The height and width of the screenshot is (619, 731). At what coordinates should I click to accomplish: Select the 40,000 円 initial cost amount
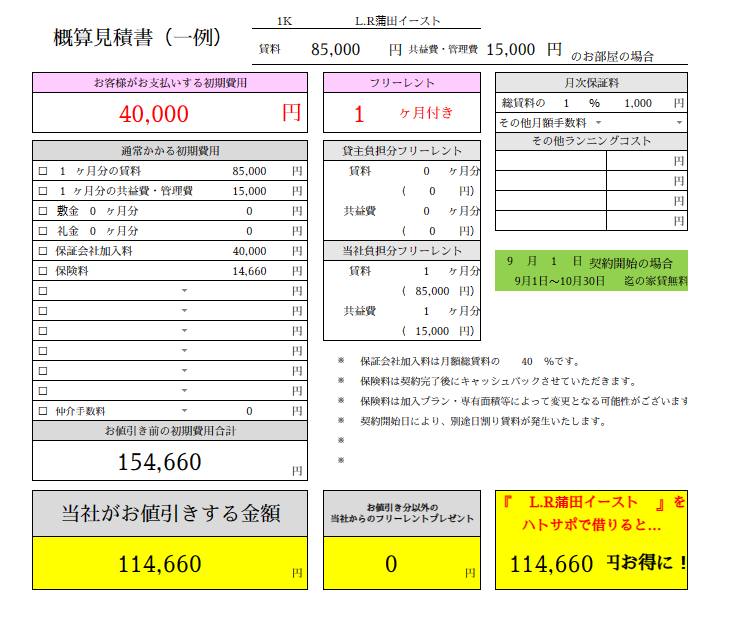point(154,114)
